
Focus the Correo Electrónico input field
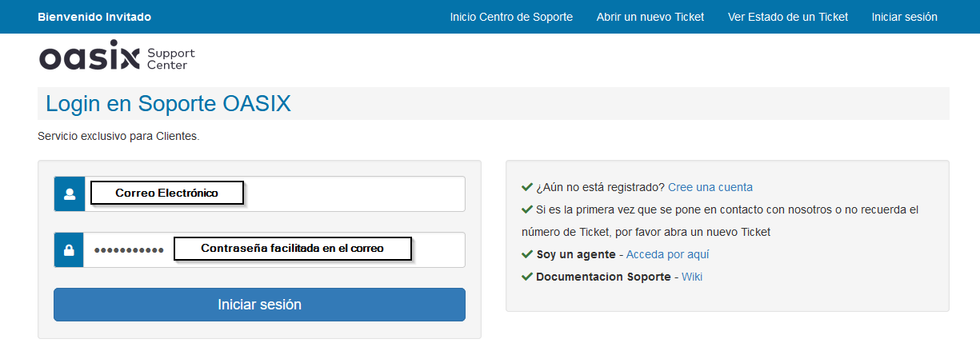tap(352, 194)
